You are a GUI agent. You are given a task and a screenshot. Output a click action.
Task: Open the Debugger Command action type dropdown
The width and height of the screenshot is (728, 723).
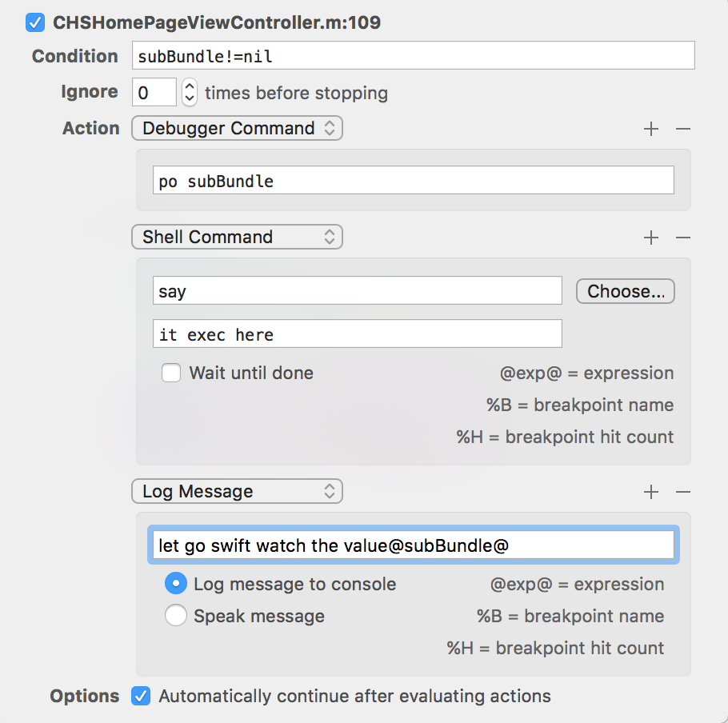pyautogui.click(x=237, y=128)
